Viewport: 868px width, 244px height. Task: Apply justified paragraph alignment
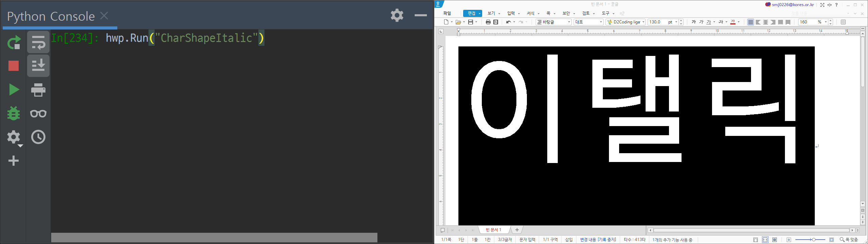point(751,22)
